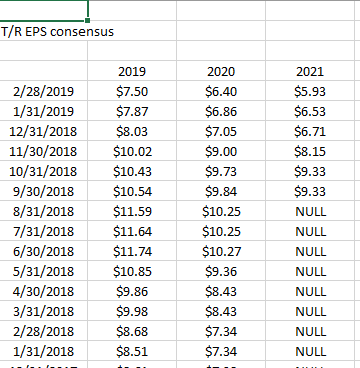This screenshot has width=360, height=368.
Task: Select the $9.98 cell in 3/31/2018 row
Action: point(132,311)
